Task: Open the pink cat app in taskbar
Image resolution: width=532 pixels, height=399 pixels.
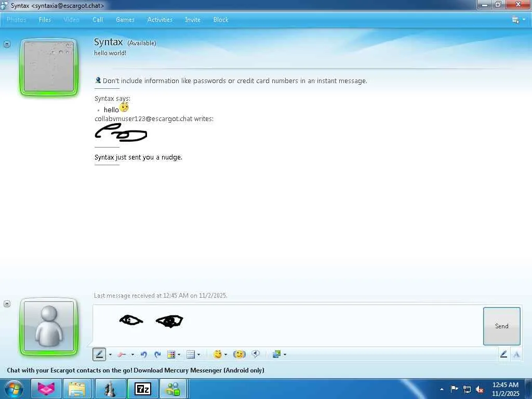Action: coord(46,389)
